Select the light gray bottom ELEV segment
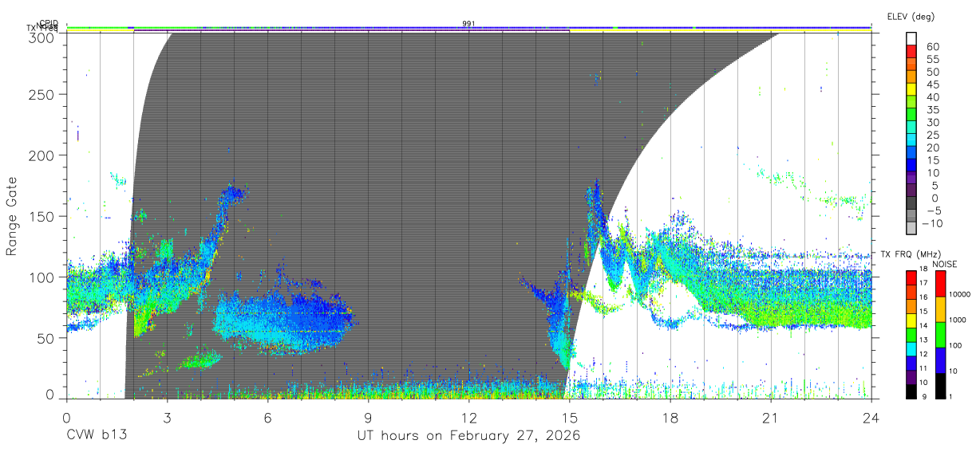Screen dimensions: 980x452 click(911, 229)
